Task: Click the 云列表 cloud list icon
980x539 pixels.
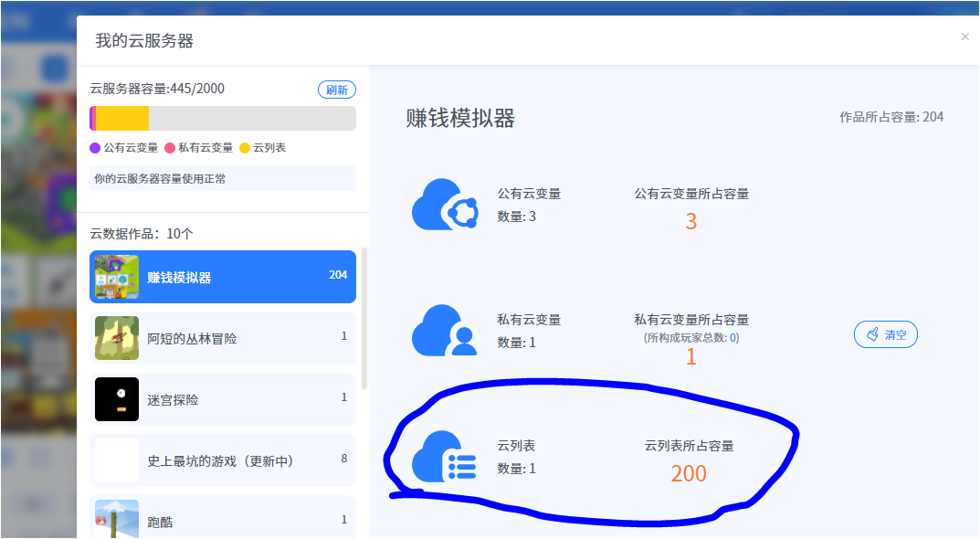Action: (445, 457)
